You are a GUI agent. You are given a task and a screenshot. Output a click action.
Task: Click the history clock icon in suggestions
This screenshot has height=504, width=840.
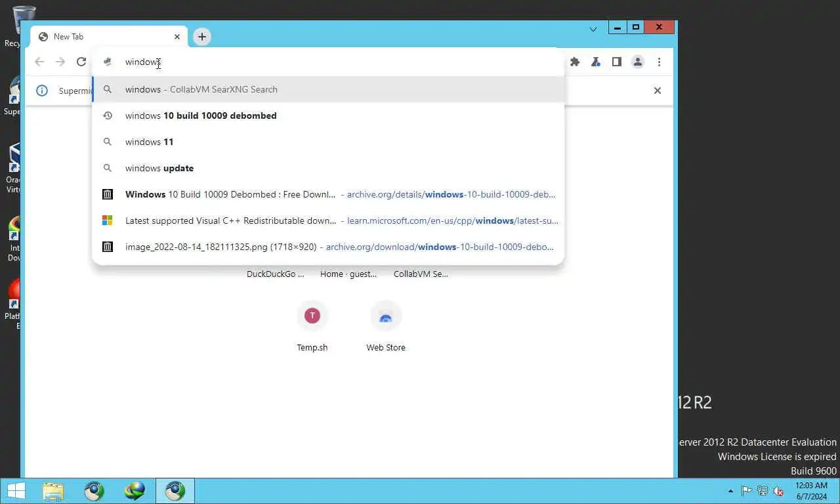[108, 115]
